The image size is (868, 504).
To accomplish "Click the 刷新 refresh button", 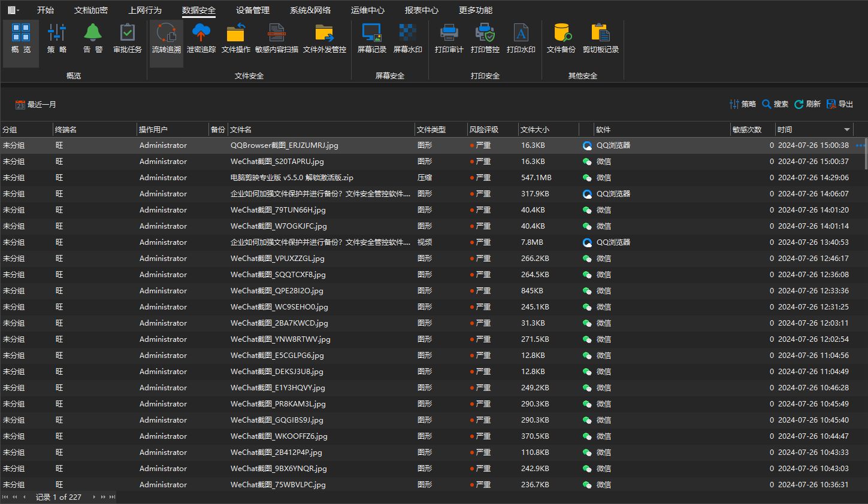I will pyautogui.click(x=807, y=104).
